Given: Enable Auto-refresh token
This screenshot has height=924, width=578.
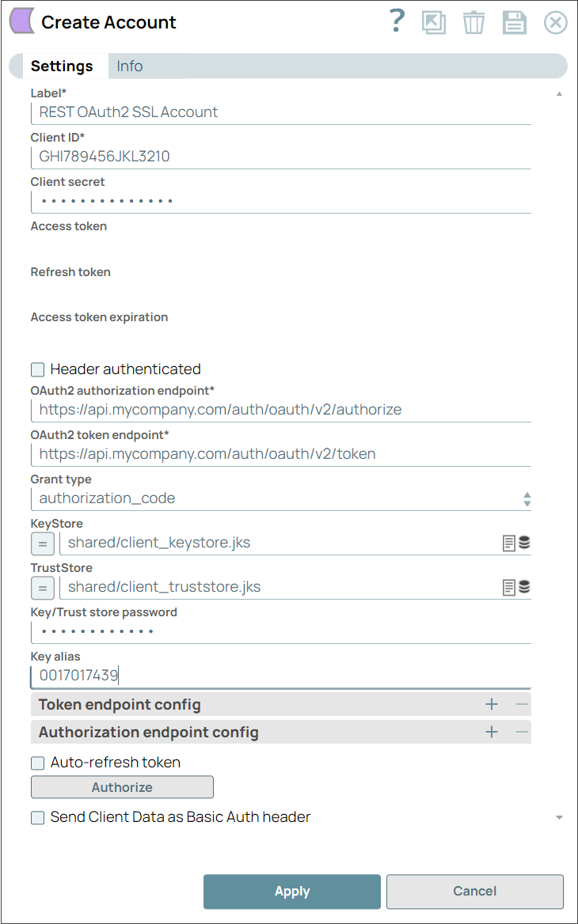Looking at the screenshot, I should tap(37, 763).
